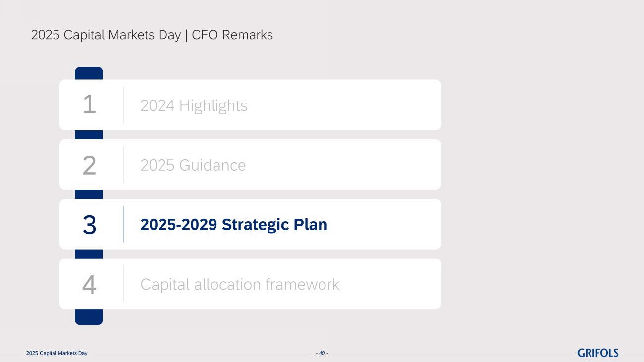Click the footer text 2025 Capital Markets Day
The image size is (644, 362).
56,353
